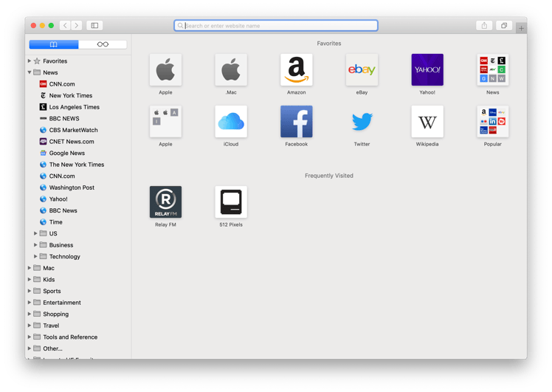This screenshot has width=552, height=392.
Task: Open a new tab with plus button
Action: click(x=521, y=28)
